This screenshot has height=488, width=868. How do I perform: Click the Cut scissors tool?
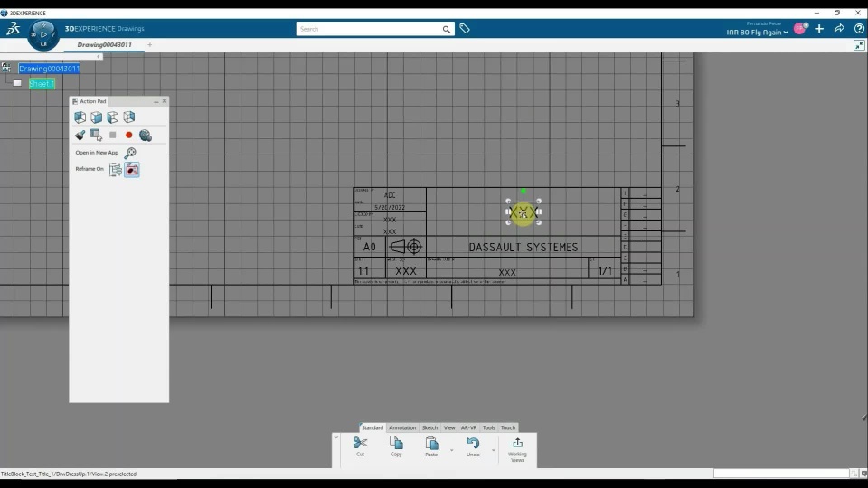361,446
